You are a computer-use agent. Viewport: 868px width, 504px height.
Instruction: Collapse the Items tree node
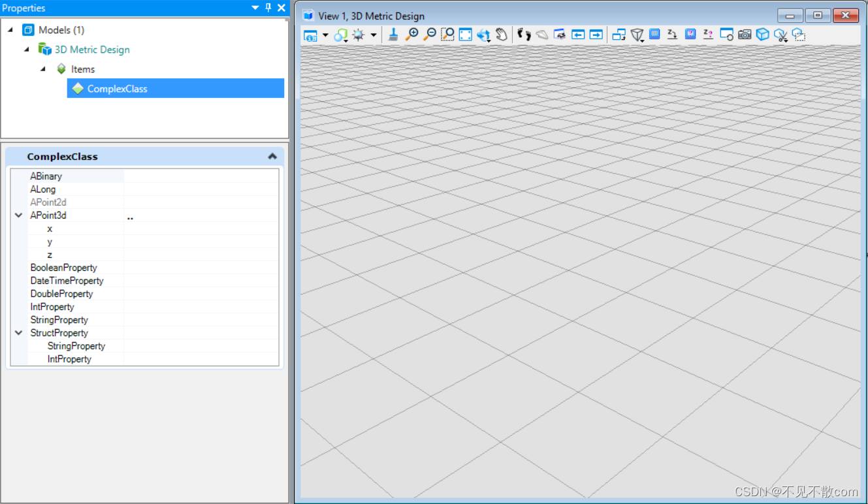pyautogui.click(x=43, y=69)
